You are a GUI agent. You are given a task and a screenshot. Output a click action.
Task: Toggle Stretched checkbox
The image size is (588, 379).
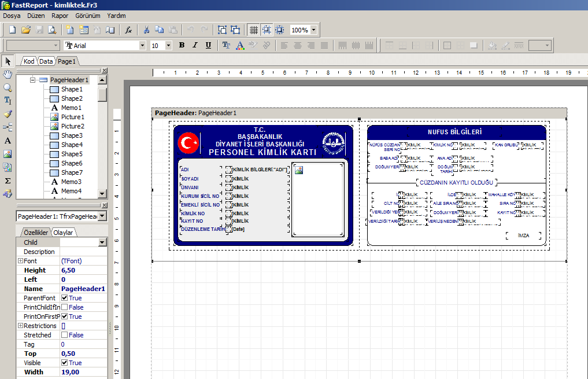tap(65, 334)
